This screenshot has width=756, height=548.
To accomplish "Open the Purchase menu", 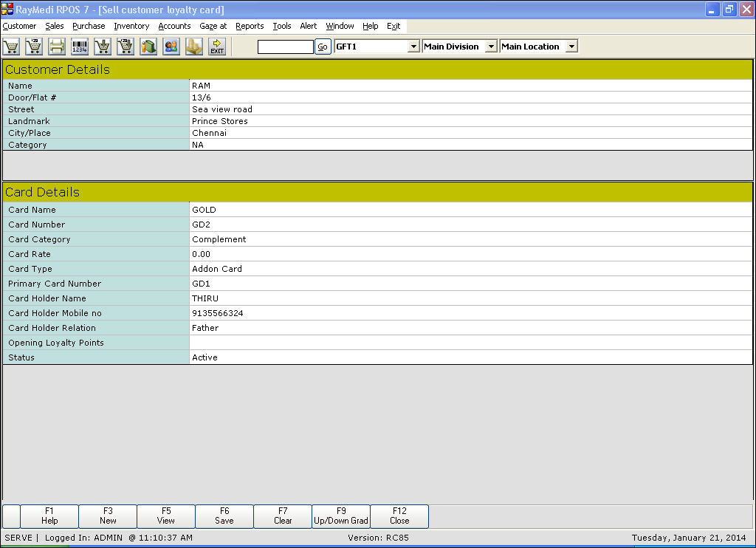I will pos(89,26).
